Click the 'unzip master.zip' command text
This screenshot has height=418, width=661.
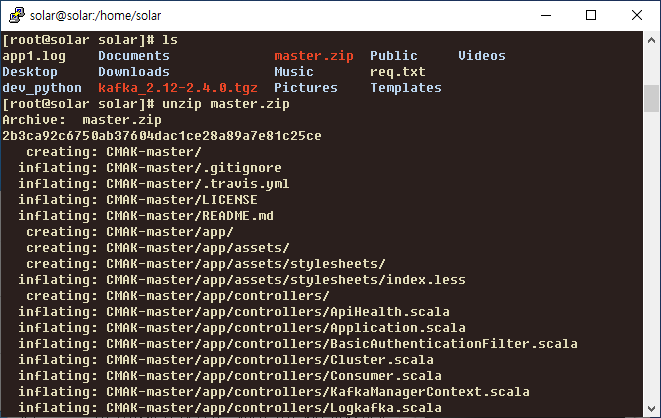point(226,104)
